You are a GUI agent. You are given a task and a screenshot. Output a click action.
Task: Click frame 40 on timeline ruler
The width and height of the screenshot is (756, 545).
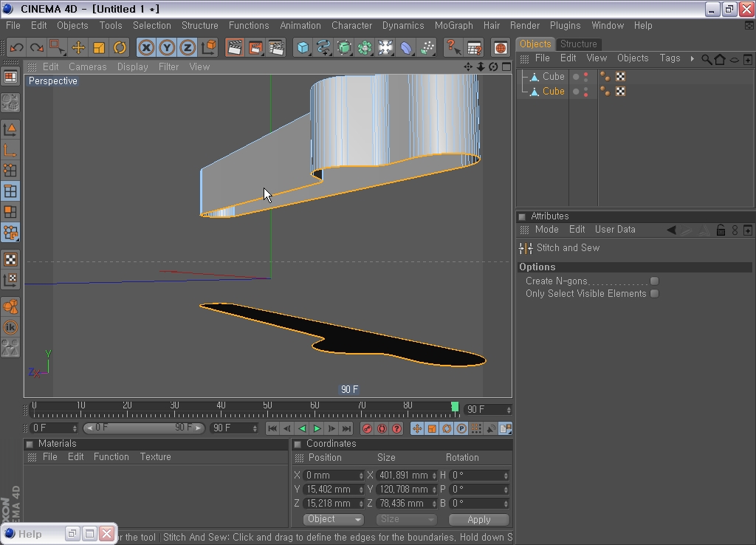[221, 405]
